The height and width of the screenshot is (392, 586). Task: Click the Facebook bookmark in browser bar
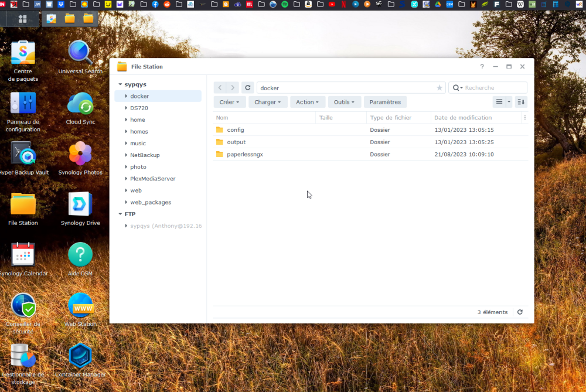click(155, 5)
